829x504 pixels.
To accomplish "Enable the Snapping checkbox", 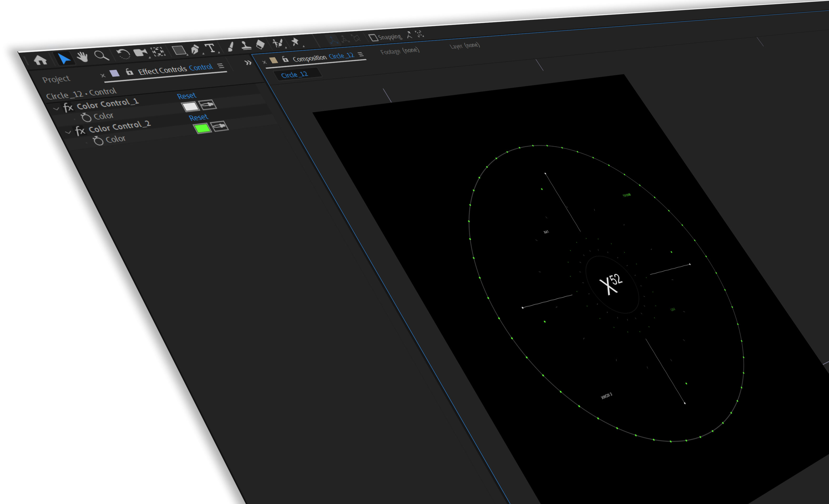I will click(x=373, y=37).
